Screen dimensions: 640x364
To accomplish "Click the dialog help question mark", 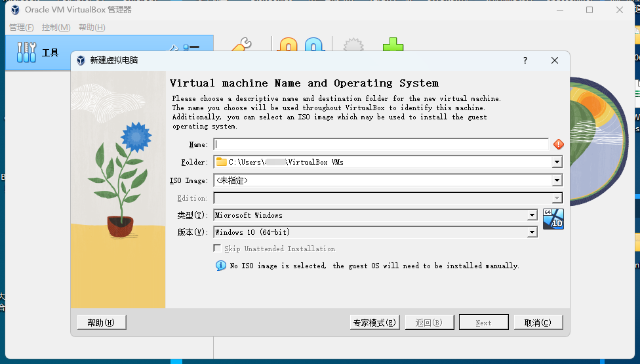I will click(x=525, y=60).
